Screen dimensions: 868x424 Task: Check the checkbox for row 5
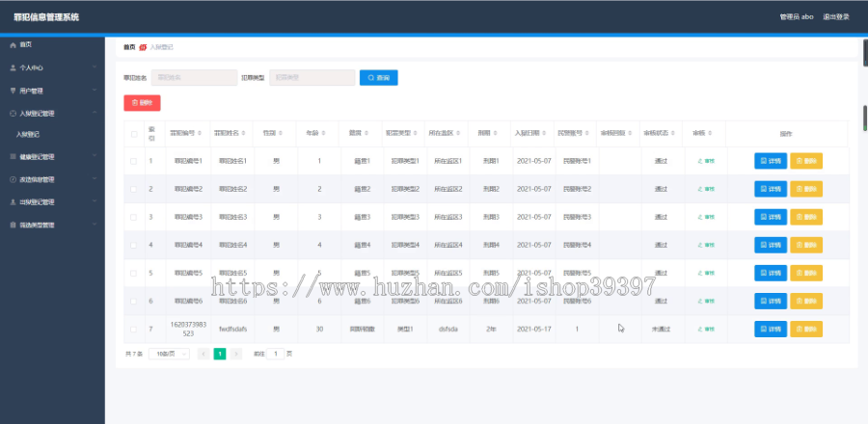pos(133,273)
